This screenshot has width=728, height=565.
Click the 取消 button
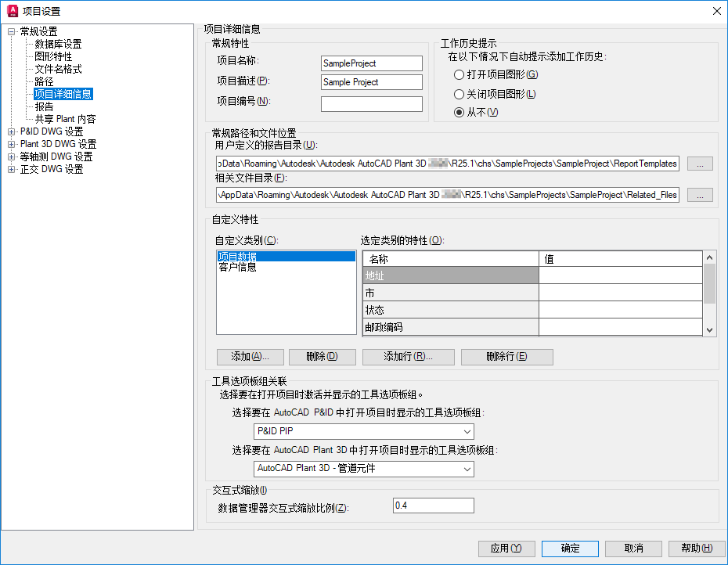(633, 549)
